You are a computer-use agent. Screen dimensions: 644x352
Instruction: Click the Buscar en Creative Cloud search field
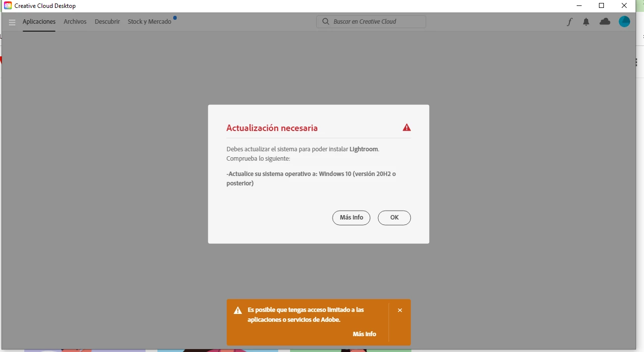[371, 22]
